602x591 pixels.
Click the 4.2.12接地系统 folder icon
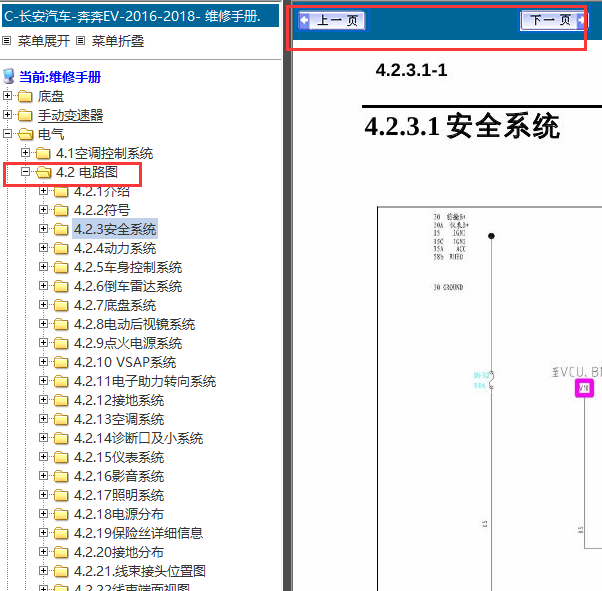tap(61, 400)
